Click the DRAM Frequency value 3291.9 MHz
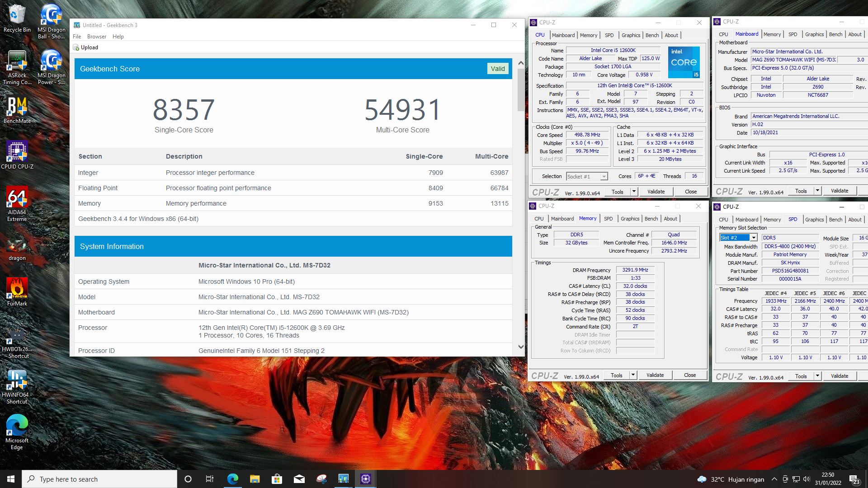 [635, 270]
